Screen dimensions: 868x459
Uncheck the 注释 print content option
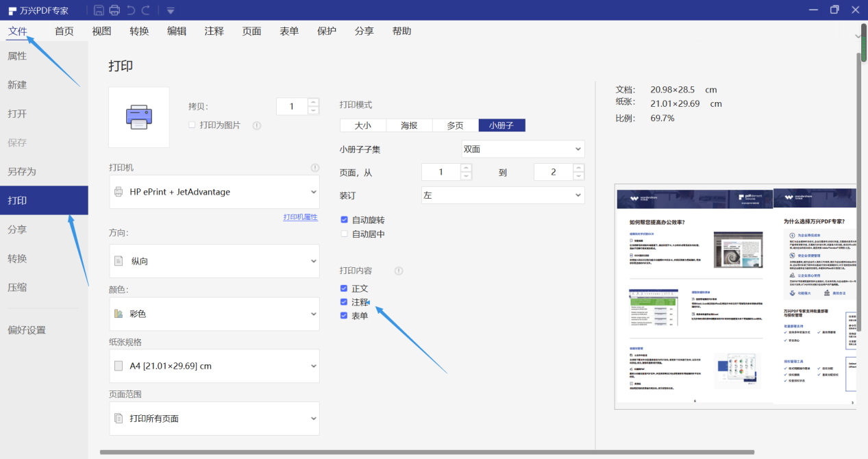(x=344, y=301)
